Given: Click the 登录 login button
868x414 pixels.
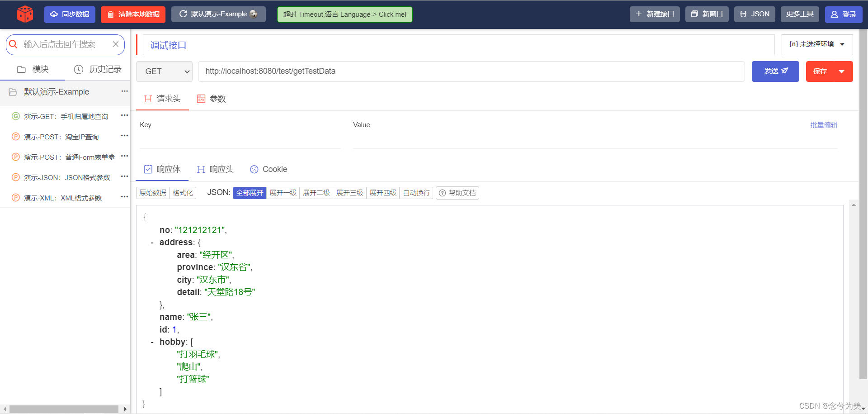Looking at the screenshot, I should pos(844,14).
